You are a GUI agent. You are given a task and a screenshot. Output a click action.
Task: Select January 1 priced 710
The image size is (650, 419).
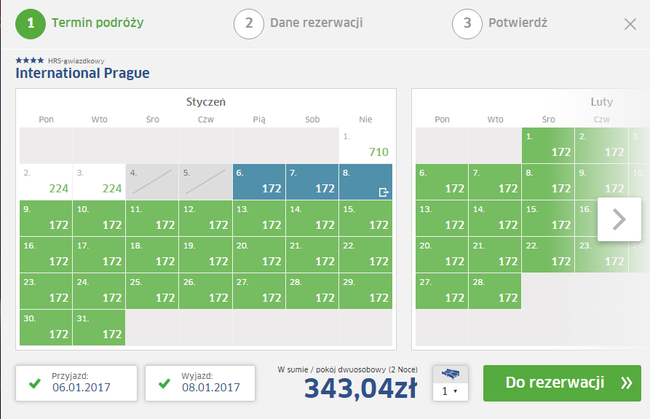[365, 145]
